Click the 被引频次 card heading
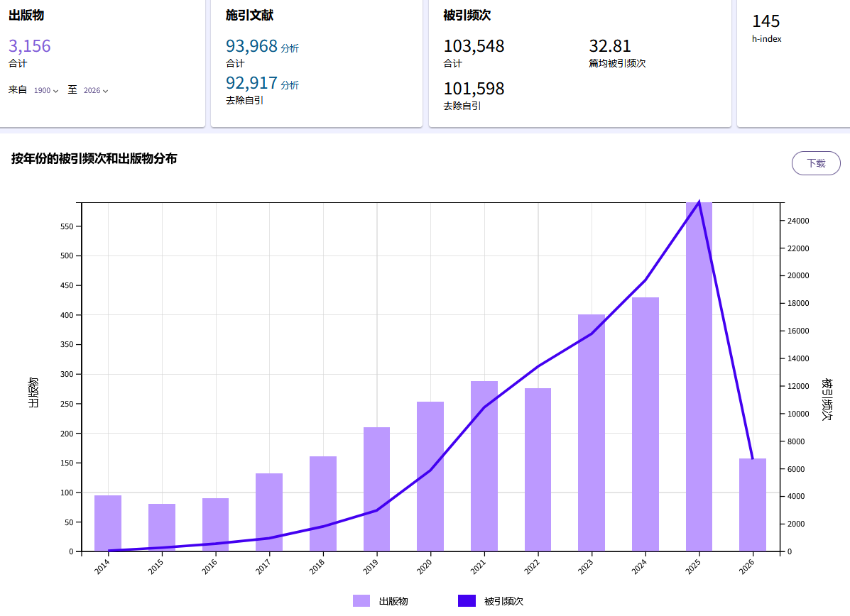The height and width of the screenshot is (616, 850). click(x=466, y=15)
